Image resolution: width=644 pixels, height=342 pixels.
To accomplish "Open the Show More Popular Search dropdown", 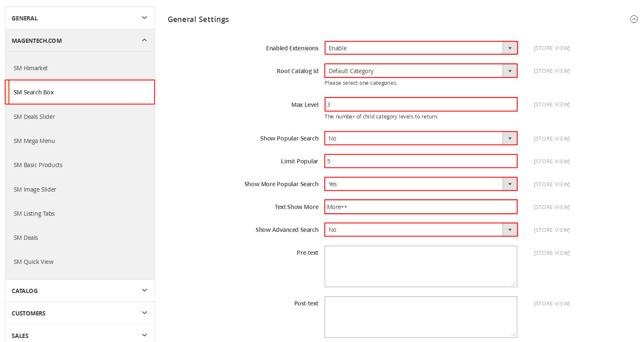I will click(421, 184).
